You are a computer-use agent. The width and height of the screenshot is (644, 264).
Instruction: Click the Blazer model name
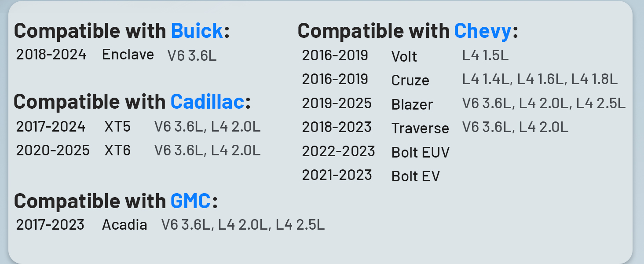[412, 105]
